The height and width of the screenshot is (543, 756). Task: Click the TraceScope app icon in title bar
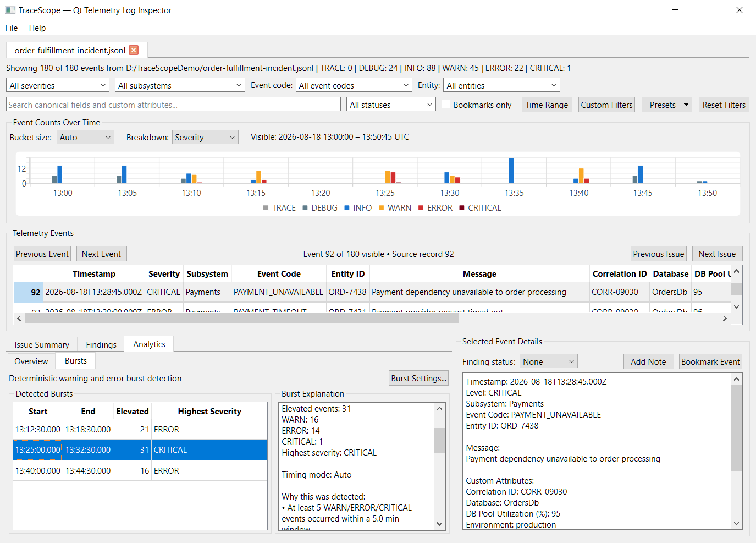coord(10,10)
